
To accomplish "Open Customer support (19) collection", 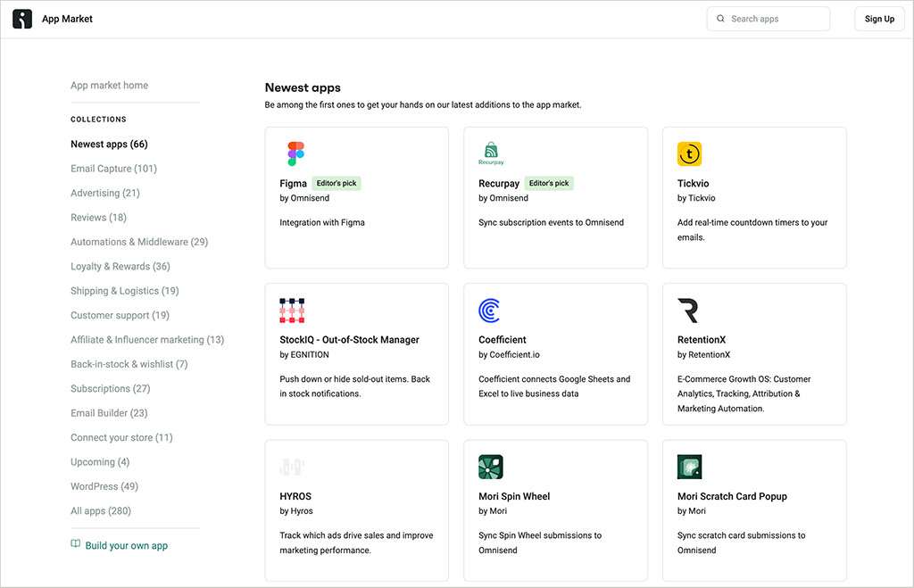I will click(x=120, y=315).
